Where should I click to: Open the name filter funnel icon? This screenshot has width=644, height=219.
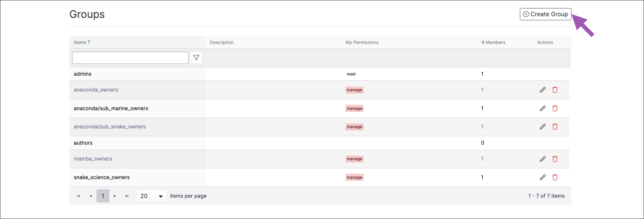[196, 58]
